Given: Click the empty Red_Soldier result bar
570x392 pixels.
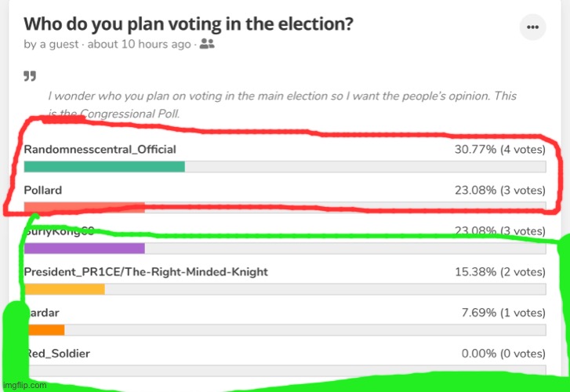Looking at the screenshot, I should point(285,370).
